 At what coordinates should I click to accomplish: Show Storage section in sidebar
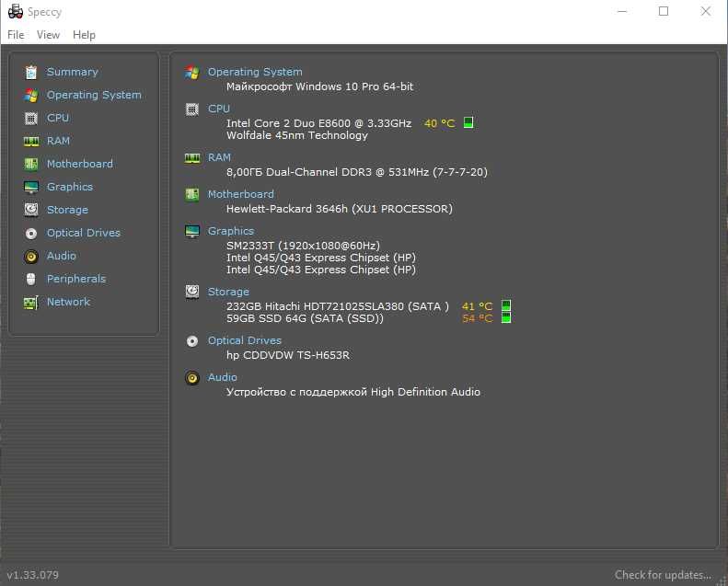pos(67,210)
